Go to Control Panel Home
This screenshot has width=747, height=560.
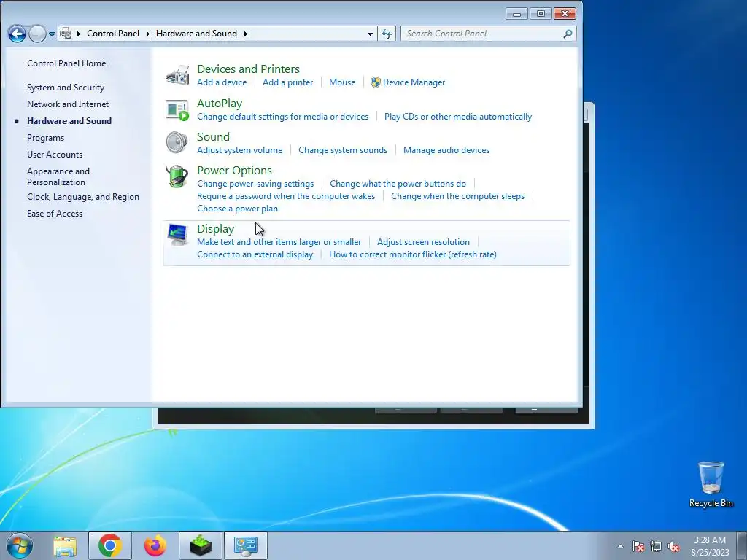66,63
